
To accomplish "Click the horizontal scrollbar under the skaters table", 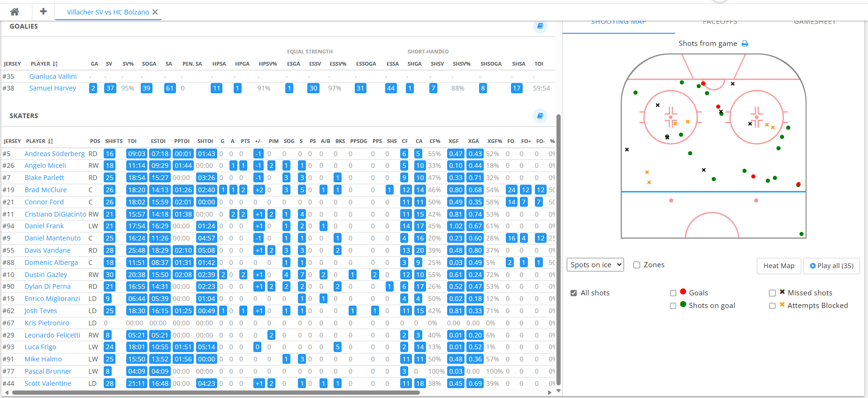I will pyautogui.click(x=216, y=393).
